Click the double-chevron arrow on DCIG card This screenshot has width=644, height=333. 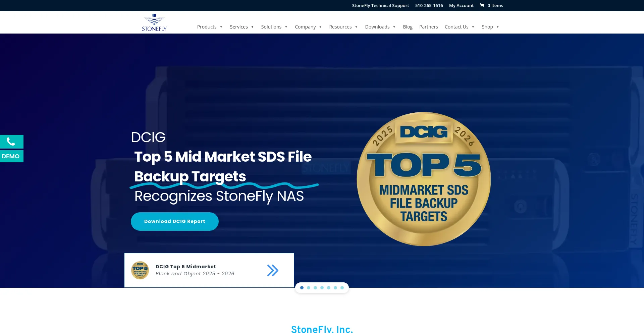click(273, 270)
